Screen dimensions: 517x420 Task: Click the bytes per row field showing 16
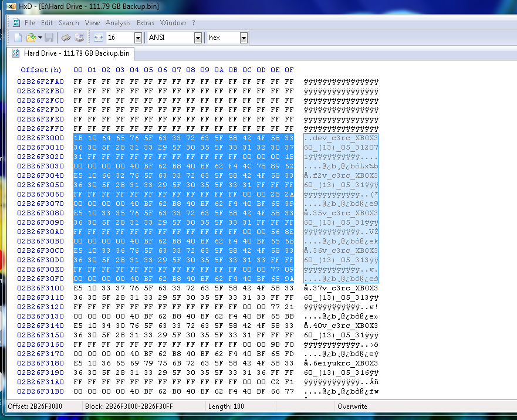120,38
